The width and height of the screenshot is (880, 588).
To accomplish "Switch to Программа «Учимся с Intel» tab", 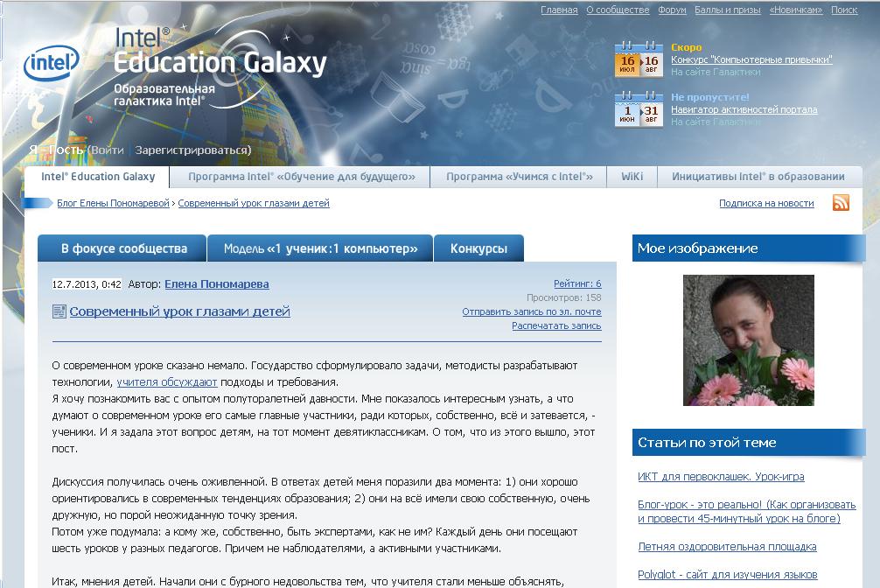I will tap(519, 177).
